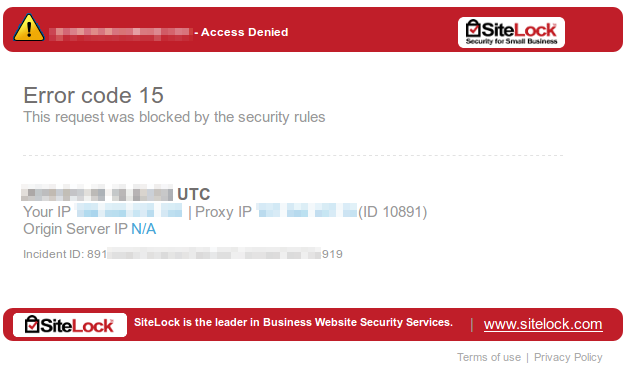Click the blurred domain name in header
The width and height of the screenshot is (626, 368).
point(121,34)
